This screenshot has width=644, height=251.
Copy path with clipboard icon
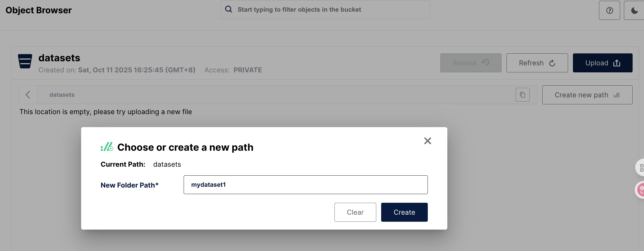click(x=522, y=95)
